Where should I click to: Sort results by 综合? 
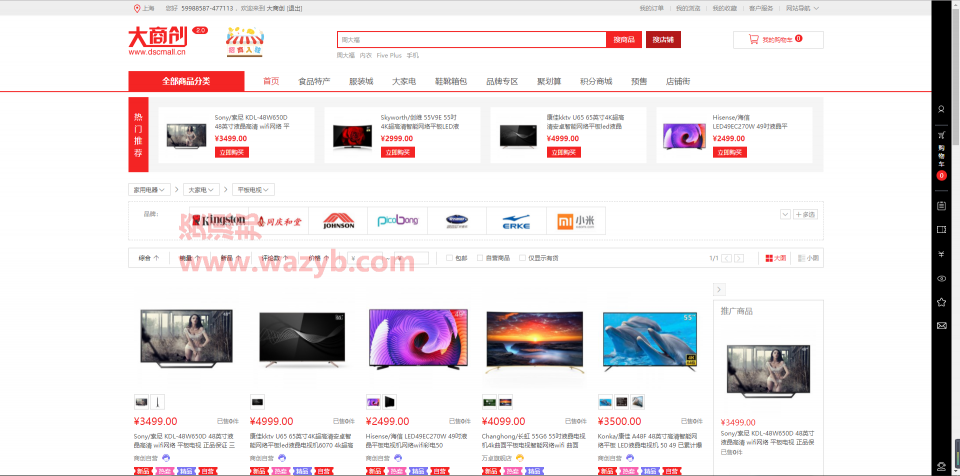coord(149,258)
